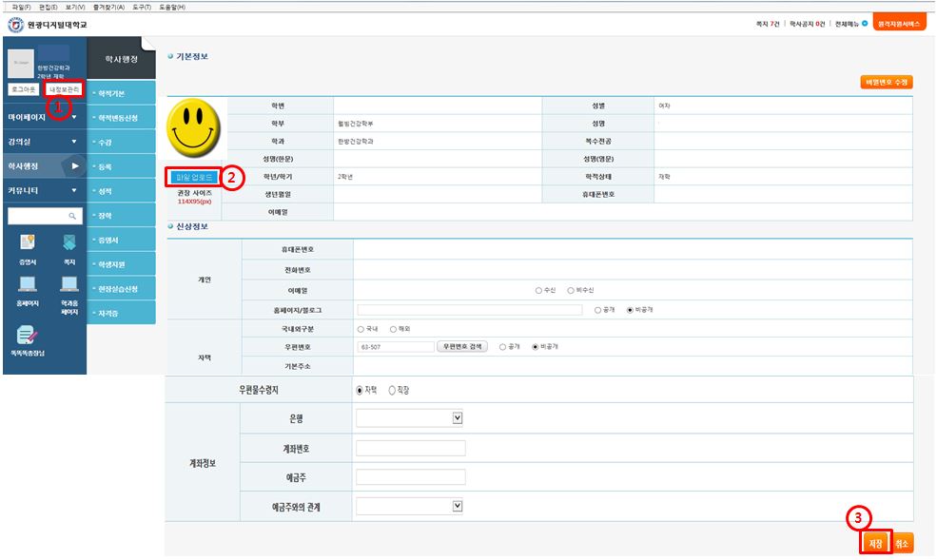Select the 직장 mail delivery radio button
The image size is (937, 560).
click(x=393, y=390)
